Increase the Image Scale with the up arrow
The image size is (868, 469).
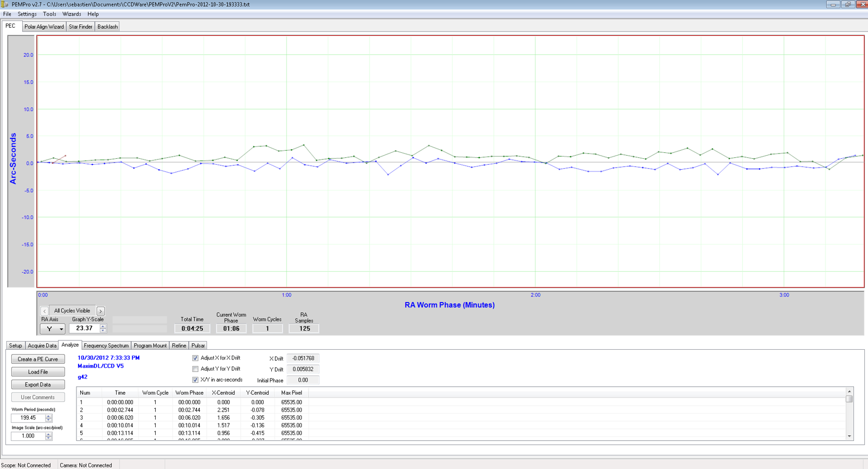pyautogui.click(x=49, y=434)
